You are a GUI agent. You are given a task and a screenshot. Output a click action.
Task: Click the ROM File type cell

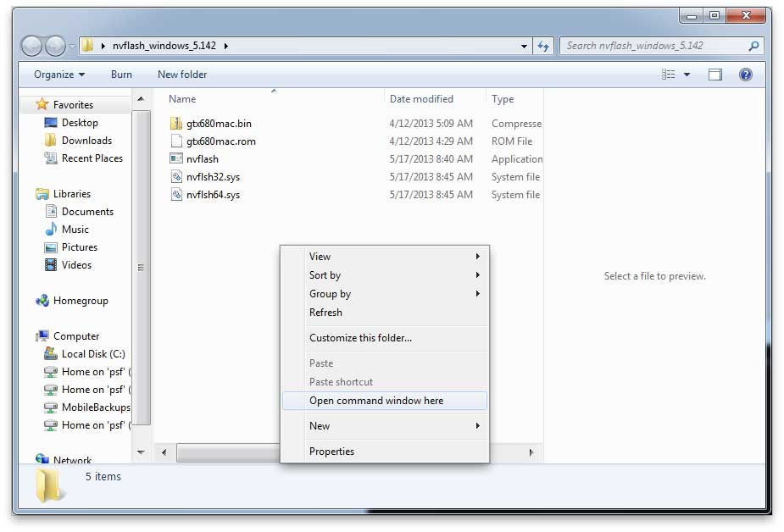click(x=512, y=141)
